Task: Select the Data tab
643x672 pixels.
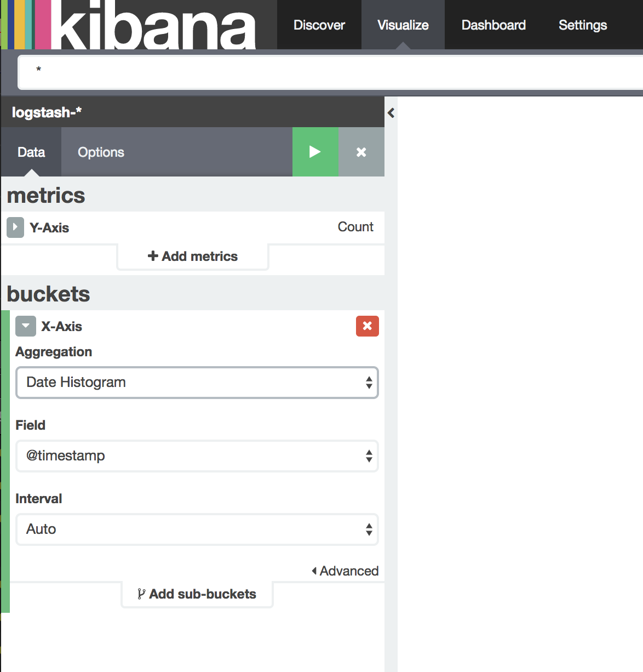Action: click(x=31, y=152)
